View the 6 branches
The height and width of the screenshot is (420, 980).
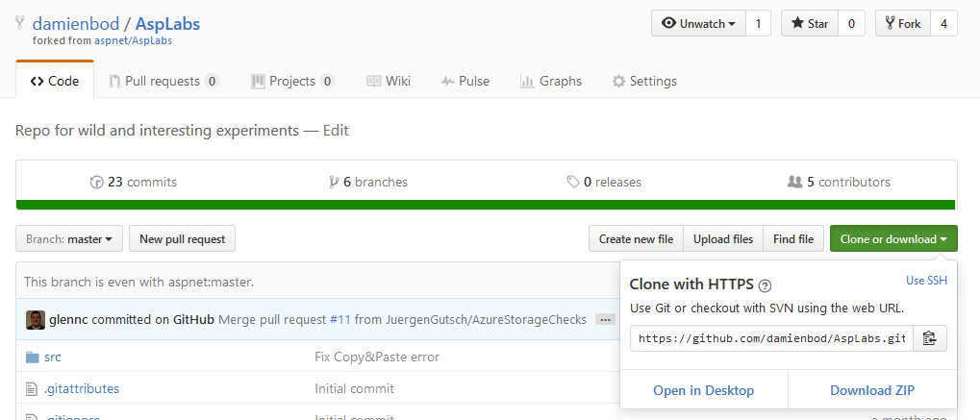pos(368,182)
